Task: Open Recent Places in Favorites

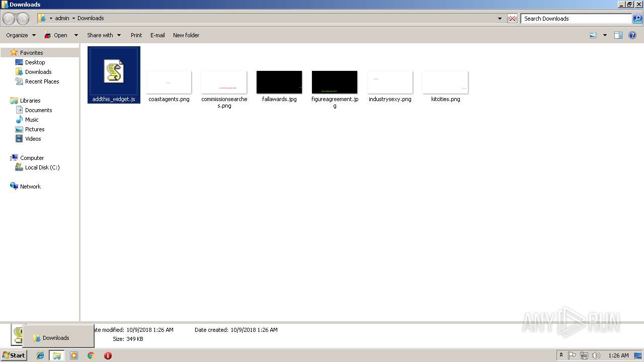Action: tap(42, 81)
